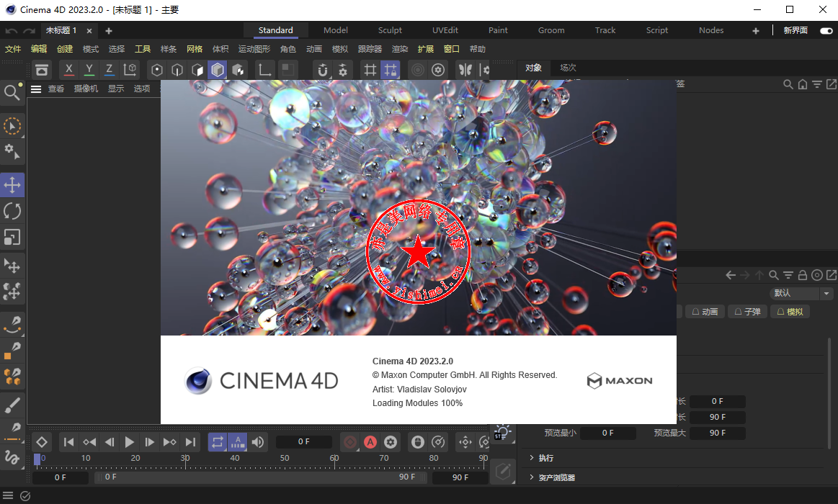Click object manager search icon
This screenshot has width=838, height=504.
click(x=788, y=84)
